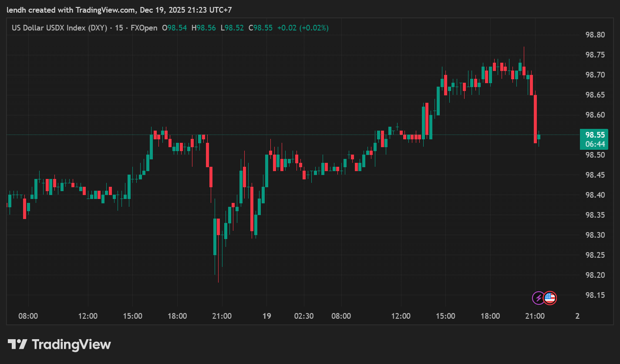
Task: Click the 19 date marker on time axis
Action: pyautogui.click(x=267, y=316)
